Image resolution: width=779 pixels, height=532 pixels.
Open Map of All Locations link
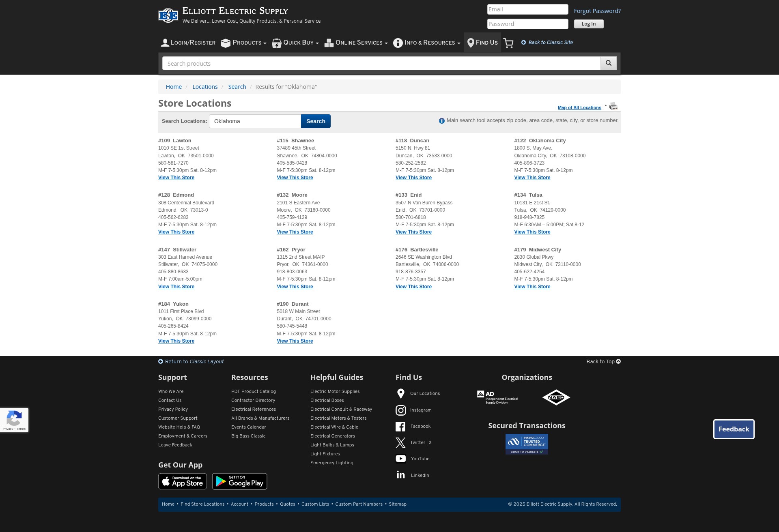(579, 107)
